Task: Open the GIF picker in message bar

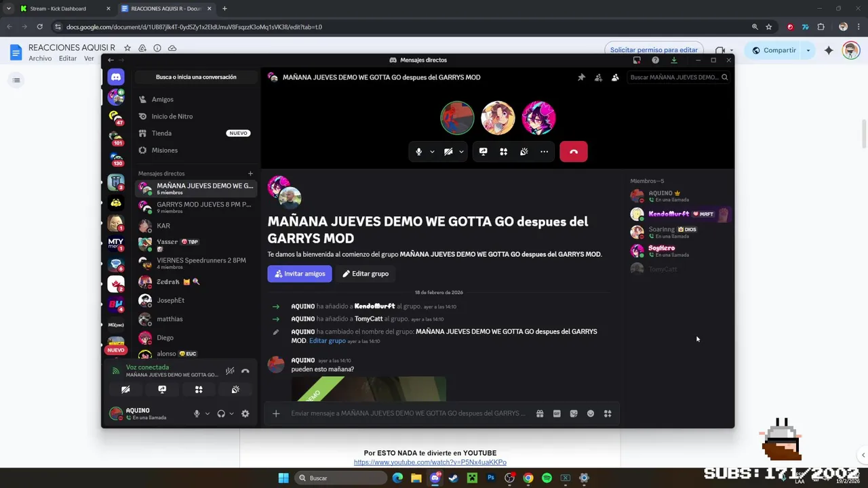Action: [557, 413]
